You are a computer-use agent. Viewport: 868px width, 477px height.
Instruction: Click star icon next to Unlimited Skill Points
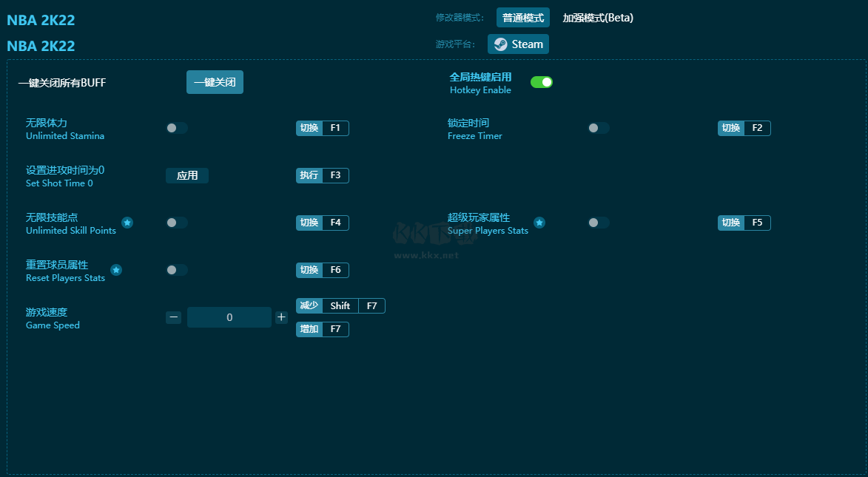[x=127, y=223]
